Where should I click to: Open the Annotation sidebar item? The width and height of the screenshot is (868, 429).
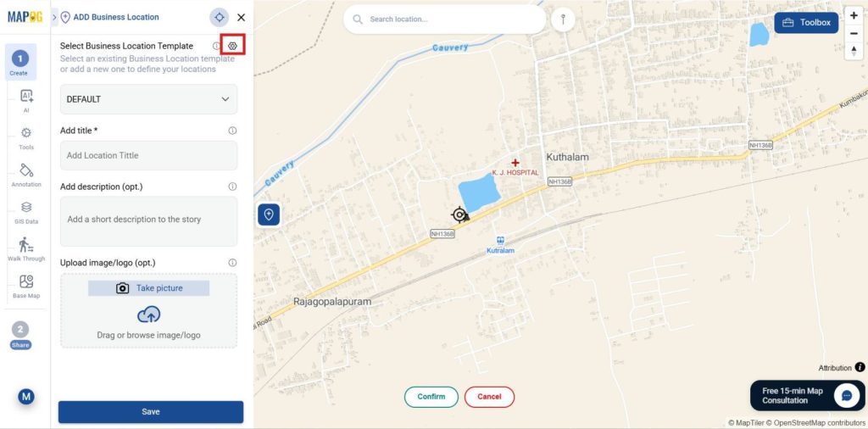point(26,175)
